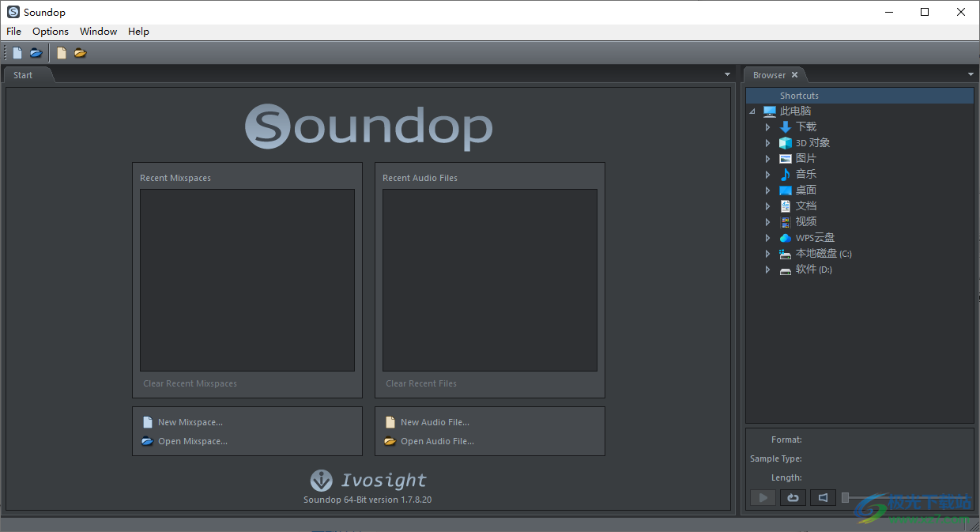Click the toolbar grip handle
Image resolution: width=980 pixels, height=532 pixels.
(6, 53)
